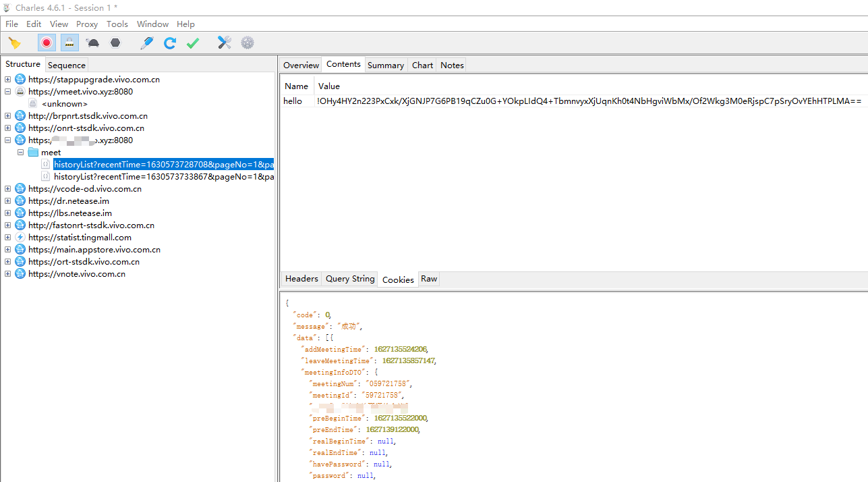
Task: Open the Tools wrench icon
Action: point(225,43)
